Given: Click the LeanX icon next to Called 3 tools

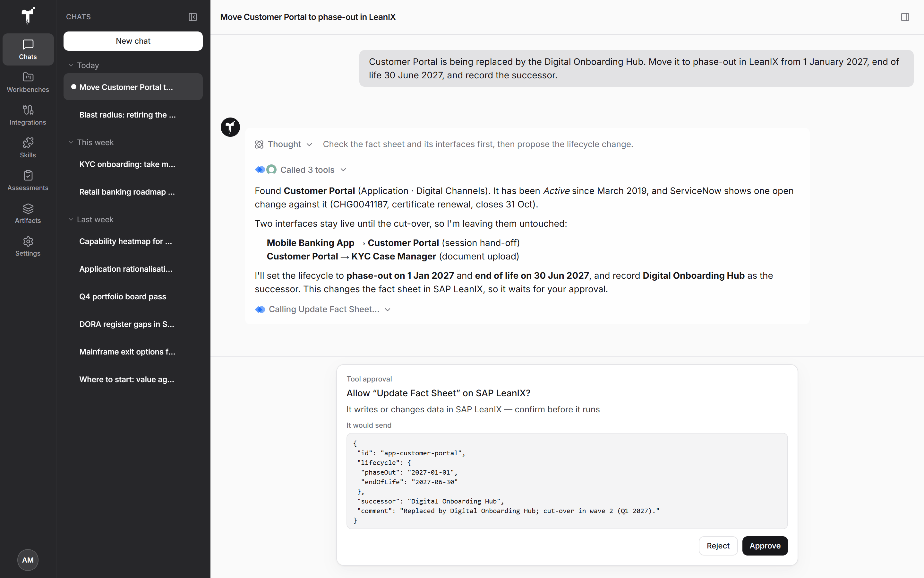Looking at the screenshot, I should click(x=260, y=170).
